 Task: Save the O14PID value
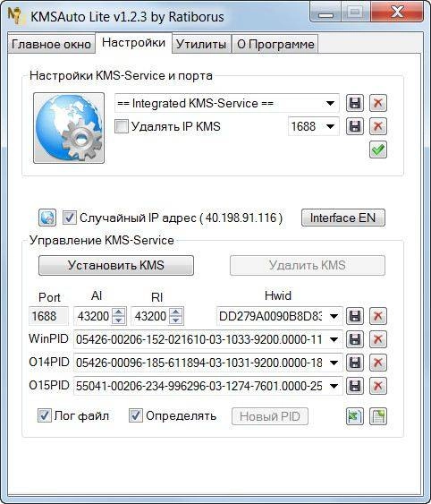[x=355, y=363]
